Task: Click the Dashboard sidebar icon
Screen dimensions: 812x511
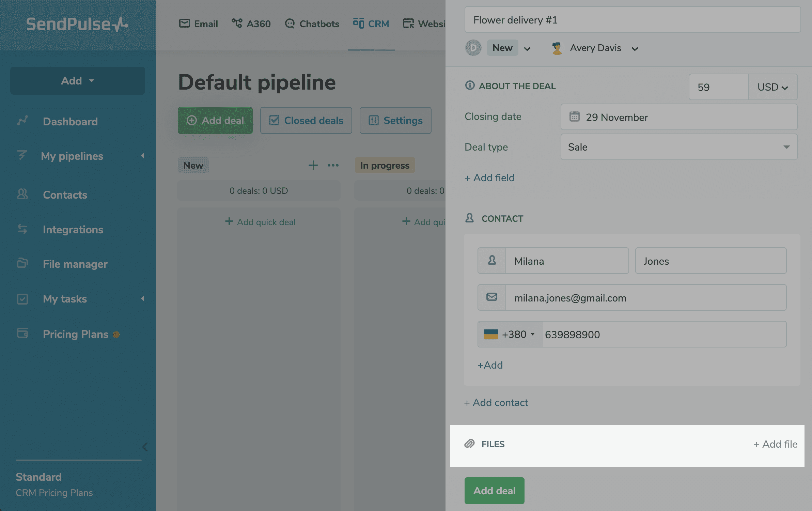Action: pyautogui.click(x=22, y=121)
